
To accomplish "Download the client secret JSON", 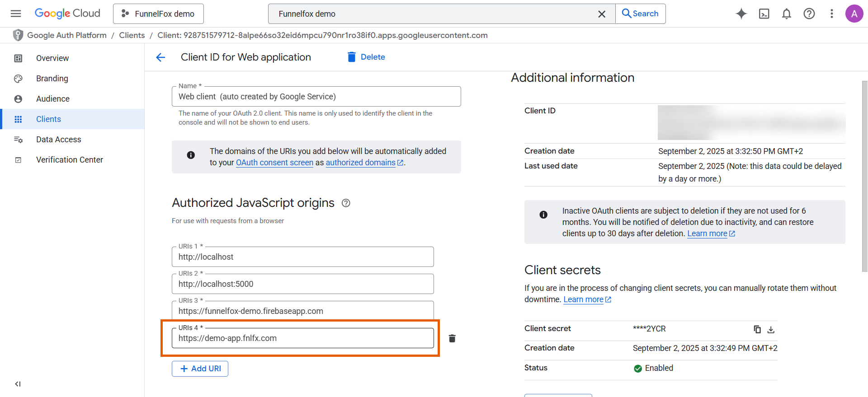I will tap(771, 330).
